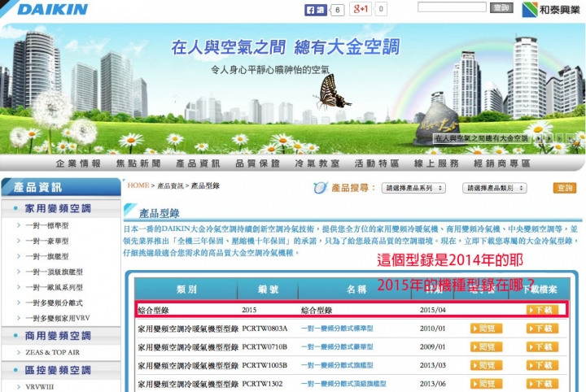586x392 pixels.
Task: Click the header 查詢 search button
Action: coord(501,7)
